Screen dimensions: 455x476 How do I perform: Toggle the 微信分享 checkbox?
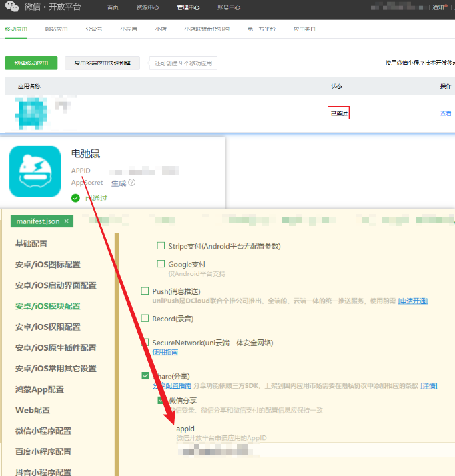[161, 400]
